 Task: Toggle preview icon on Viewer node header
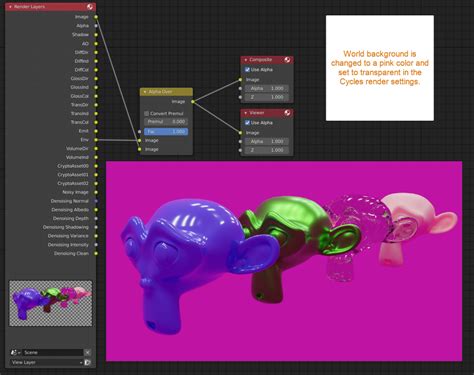point(287,113)
